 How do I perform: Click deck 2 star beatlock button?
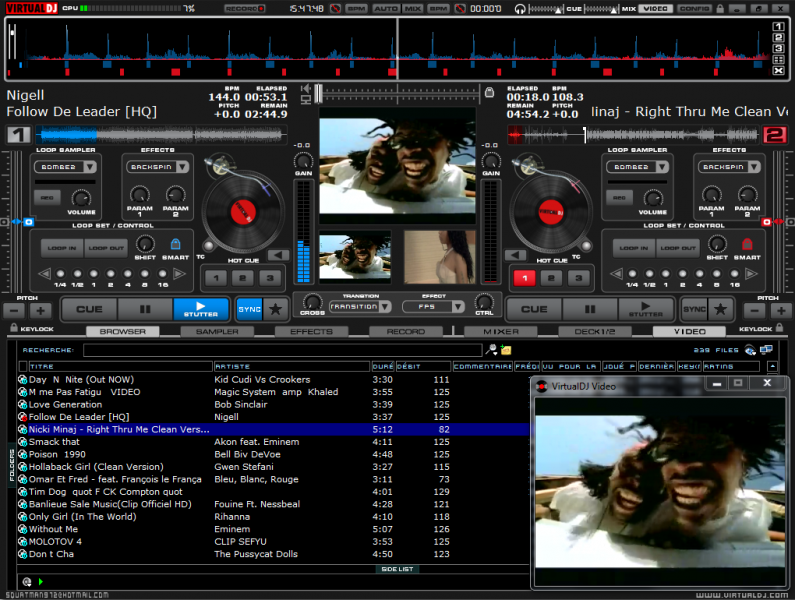[720, 309]
